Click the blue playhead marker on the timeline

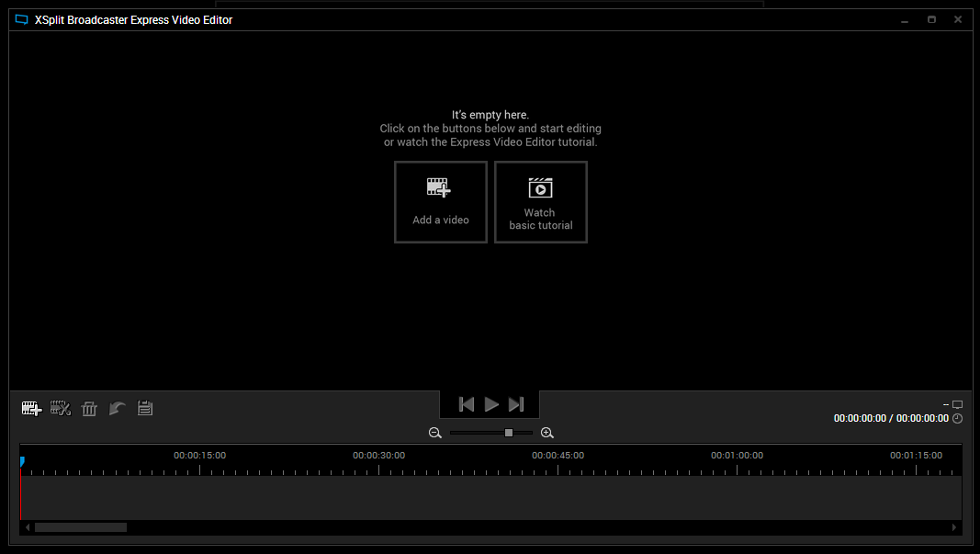pos(22,461)
